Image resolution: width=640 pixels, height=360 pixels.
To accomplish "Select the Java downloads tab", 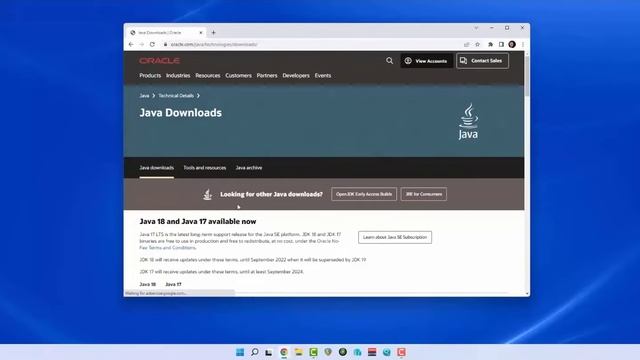I will tap(157, 168).
